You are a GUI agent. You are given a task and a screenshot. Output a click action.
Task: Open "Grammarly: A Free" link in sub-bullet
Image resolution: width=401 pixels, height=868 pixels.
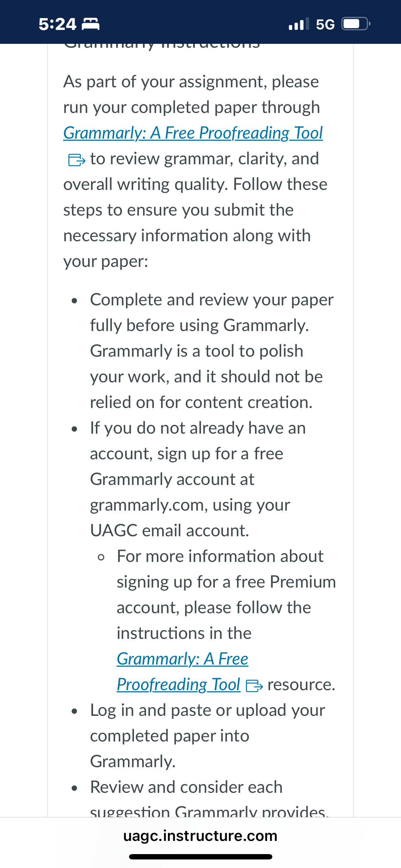coord(182,659)
